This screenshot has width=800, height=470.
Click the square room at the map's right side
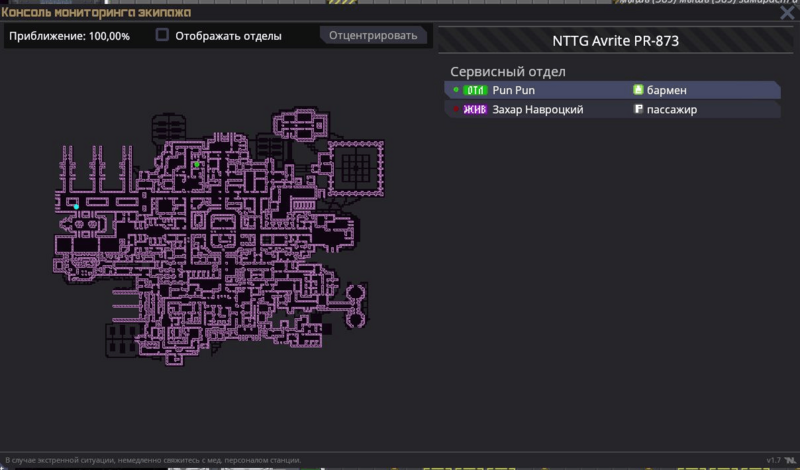357,165
